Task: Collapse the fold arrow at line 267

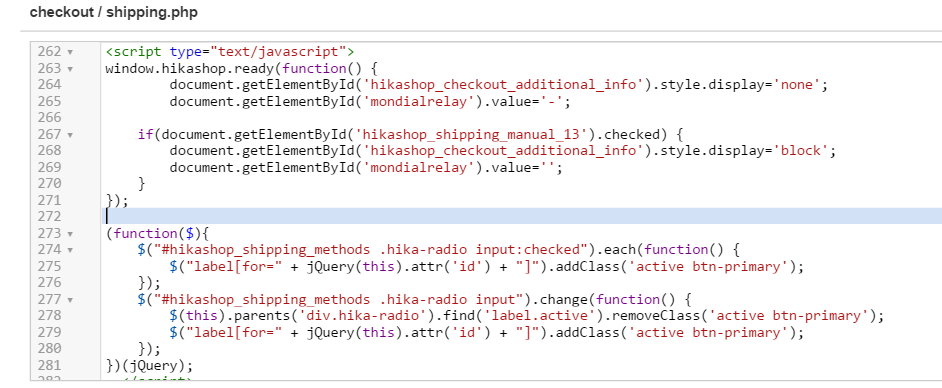Action: point(70,135)
